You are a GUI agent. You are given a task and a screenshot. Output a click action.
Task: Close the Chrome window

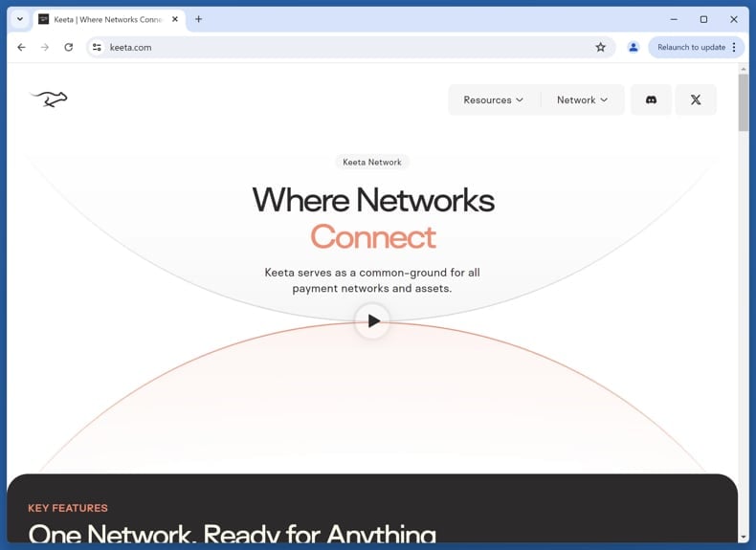tap(734, 19)
